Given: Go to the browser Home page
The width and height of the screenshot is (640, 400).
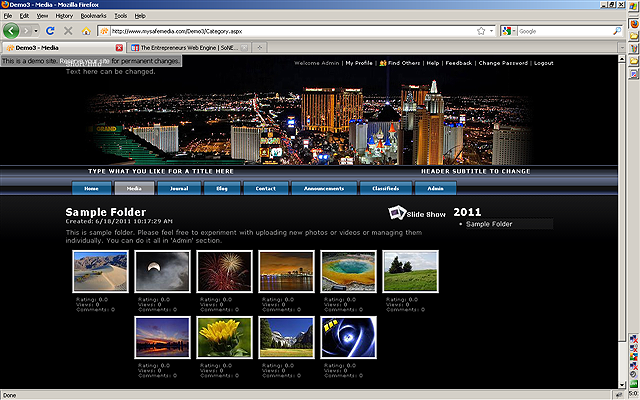Looking at the screenshot, I should point(86,31).
